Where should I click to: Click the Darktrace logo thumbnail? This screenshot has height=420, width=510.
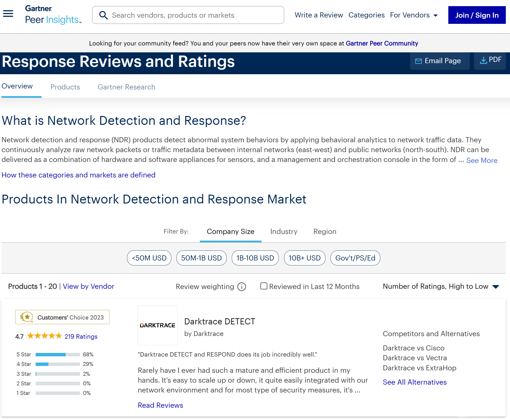(x=158, y=325)
